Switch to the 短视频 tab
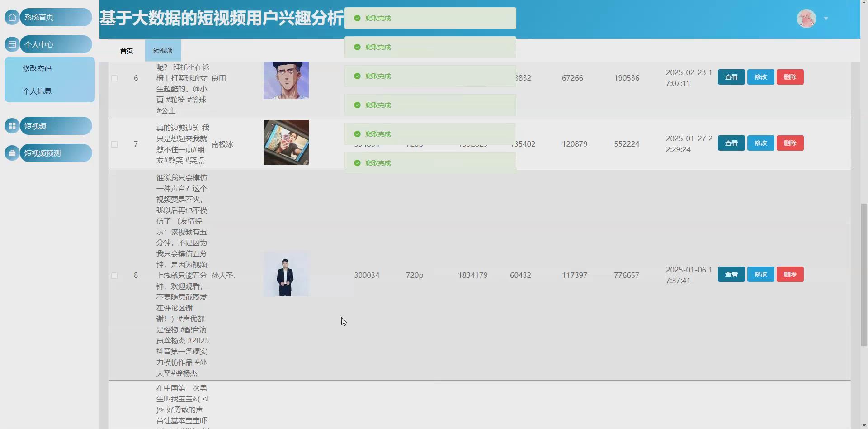868x429 pixels. tap(163, 51)
